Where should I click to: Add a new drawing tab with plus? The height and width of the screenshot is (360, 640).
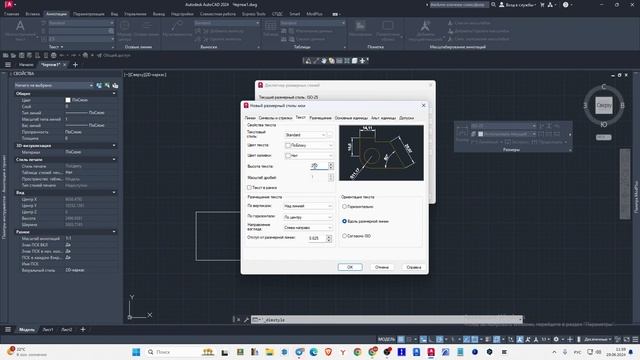[x=75, y=64]
